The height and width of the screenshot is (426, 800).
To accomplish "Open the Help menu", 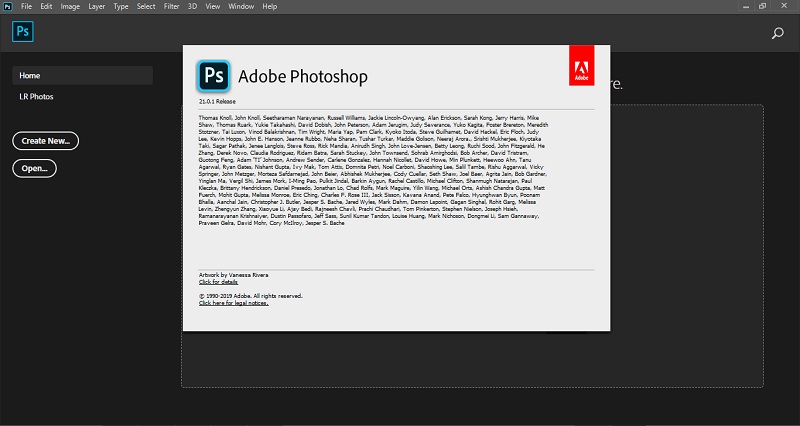I will coord(269,7).
